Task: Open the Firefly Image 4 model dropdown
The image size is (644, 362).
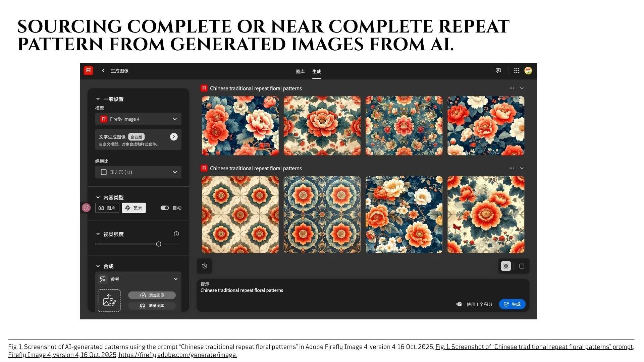Action: [x=138, y=119]
